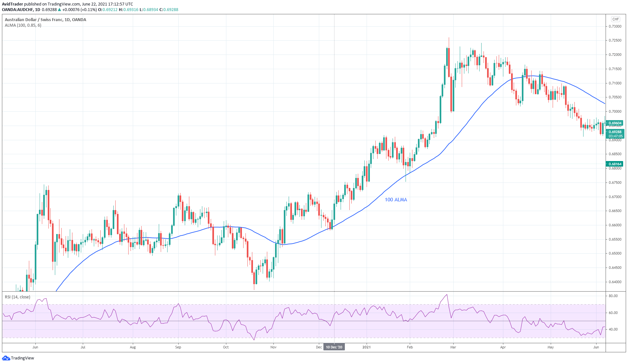Click the CHF currency label button
This screenshot has height=364, width=628.
pyautogui.click(x=615, y=19)
